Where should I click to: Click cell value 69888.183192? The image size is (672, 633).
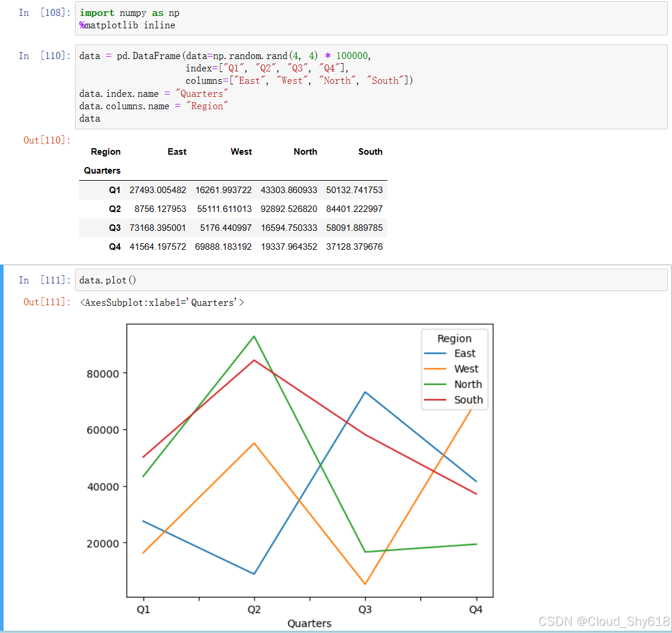[223, 246]
